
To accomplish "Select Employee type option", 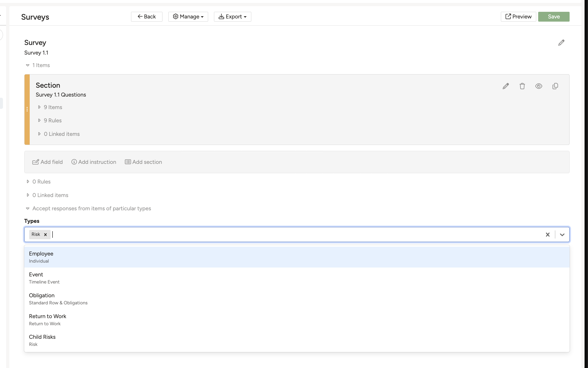I will [297, 257].
